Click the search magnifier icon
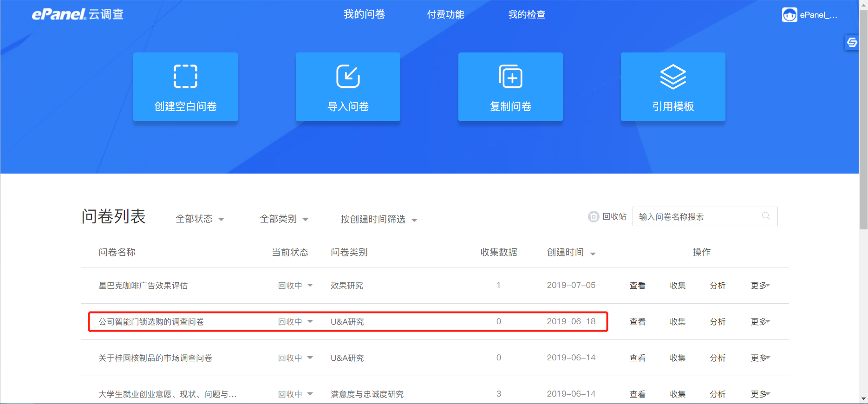 point(766,216)
